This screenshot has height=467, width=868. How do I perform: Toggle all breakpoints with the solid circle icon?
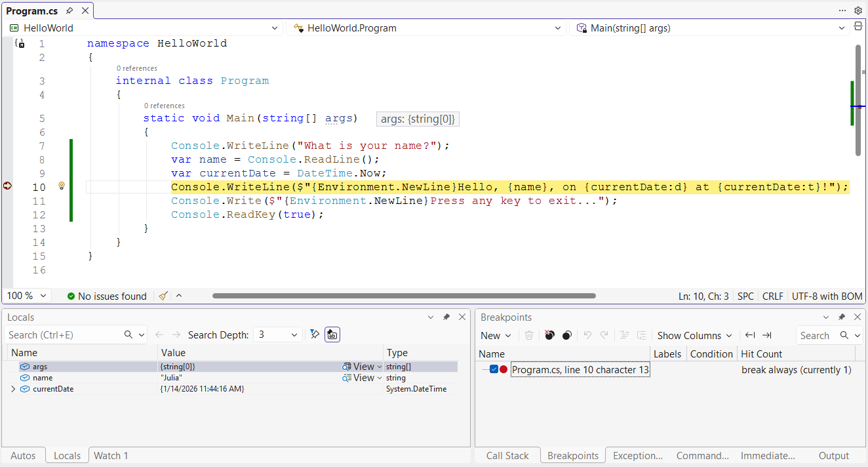point(566,335)
